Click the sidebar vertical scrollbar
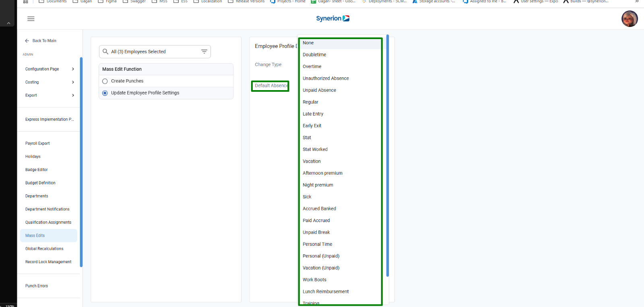The image size is (644, 307). (81, 162)
